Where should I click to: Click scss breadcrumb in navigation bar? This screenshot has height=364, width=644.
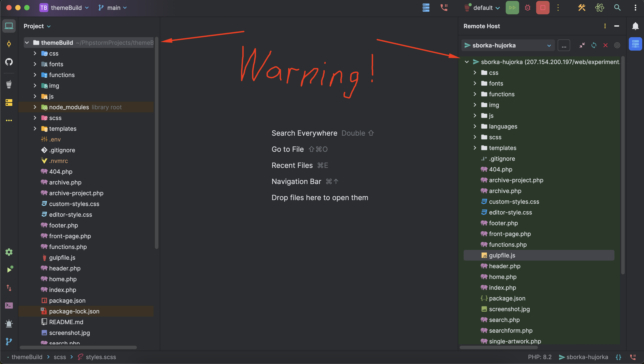point(60,357)
